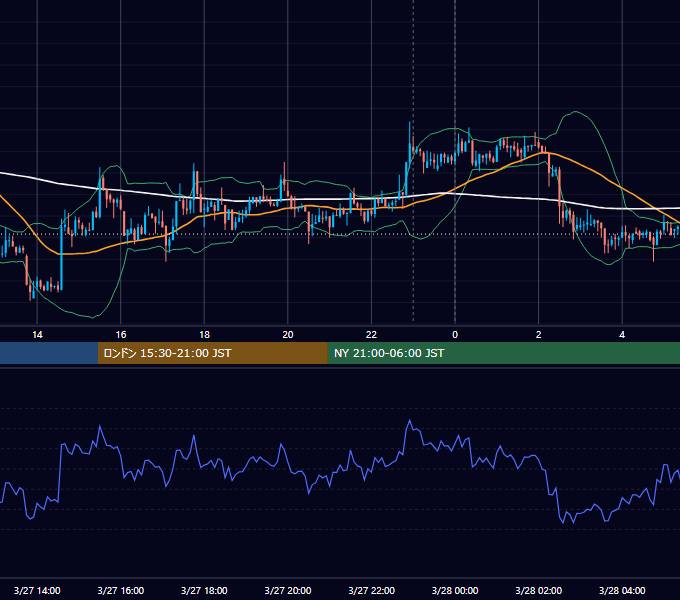Click the 16 hour axis label

coord(121,335)
